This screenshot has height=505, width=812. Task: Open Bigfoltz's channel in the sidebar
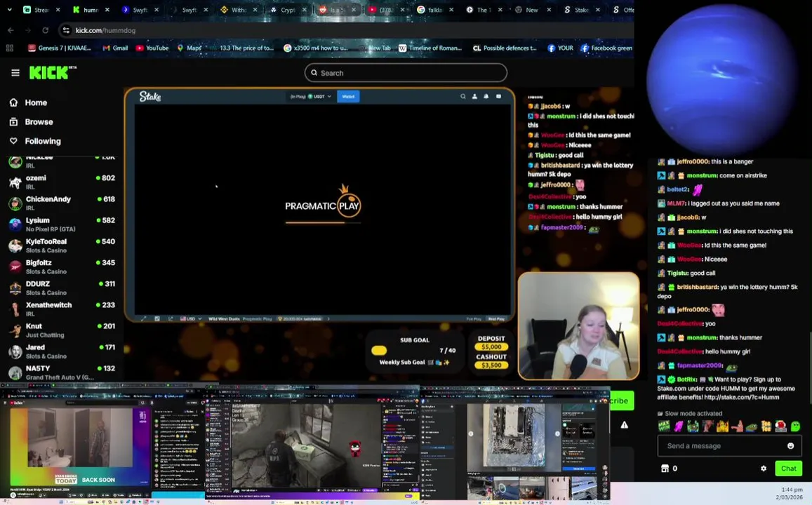tap(62, 267)
